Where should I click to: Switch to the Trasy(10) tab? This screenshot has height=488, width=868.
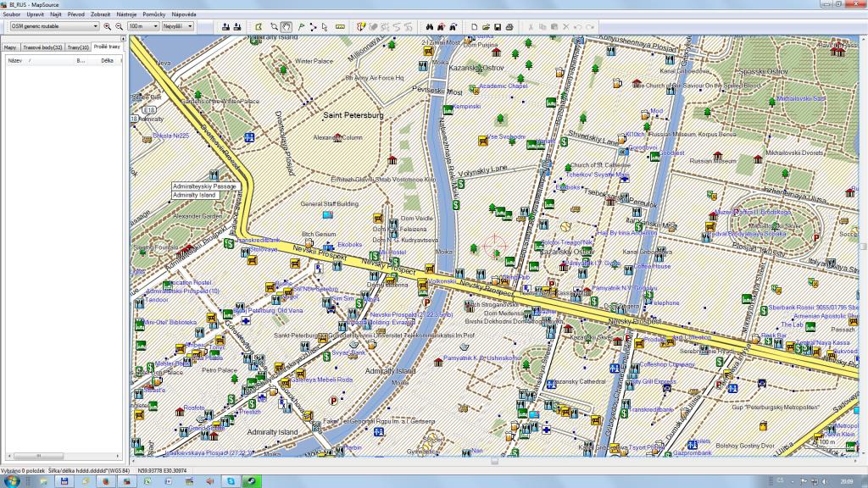click(78, 47)
